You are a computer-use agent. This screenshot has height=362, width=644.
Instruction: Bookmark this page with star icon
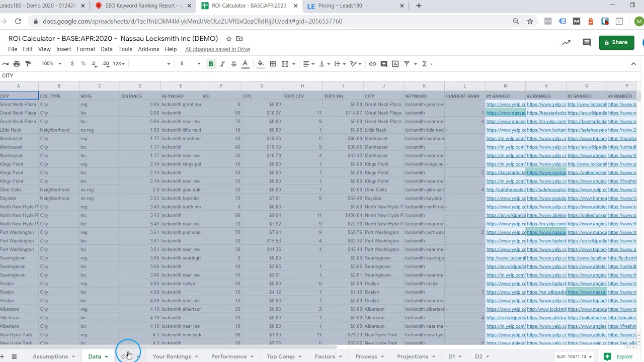pyautogui.click(x=530, y=21)
